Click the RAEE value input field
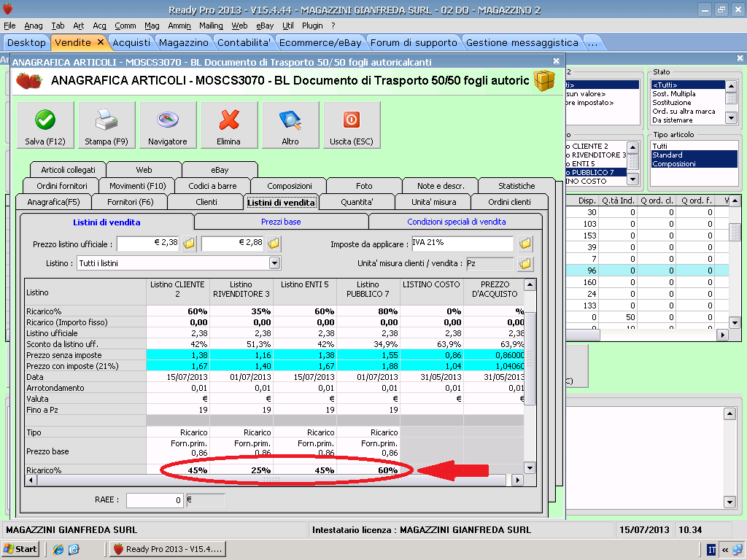Image resolution: width=747 pixels, height=560 pixels. (155, 500)
